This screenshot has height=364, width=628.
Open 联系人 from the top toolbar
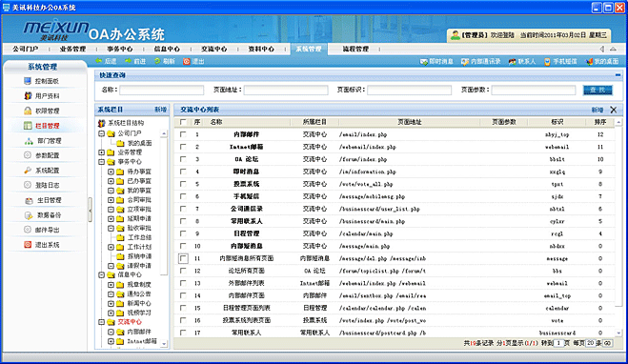[522, 61]
